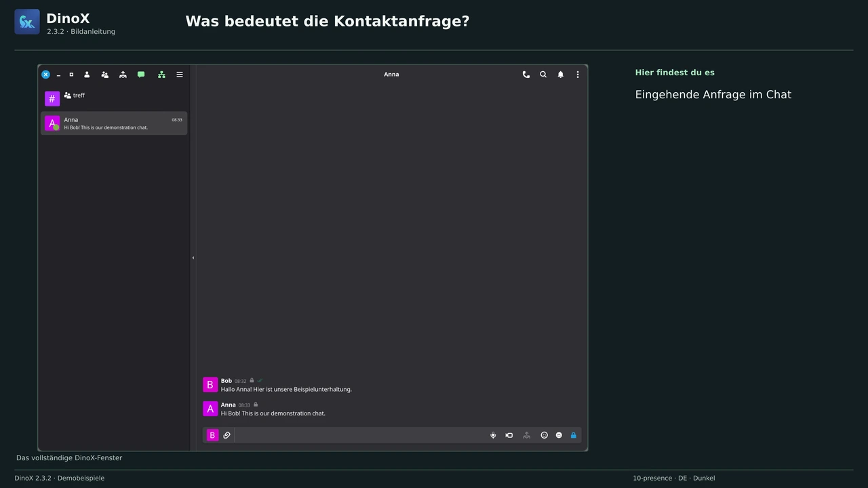The image size is (868, 488).
Task: Click the delivered checkmark on Bob's message
Action: (260, 381)
